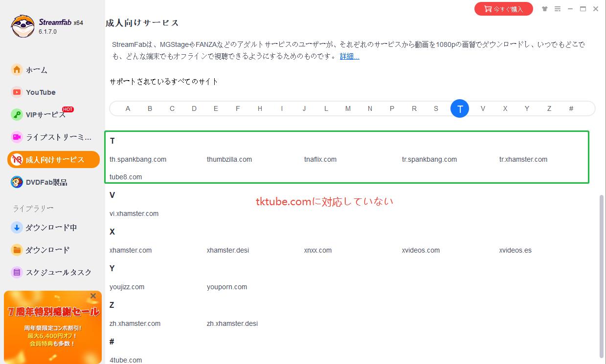Screen dimensions: 606x364
Task: Open xhamster.desi site entry
Action: click(228, 250)
